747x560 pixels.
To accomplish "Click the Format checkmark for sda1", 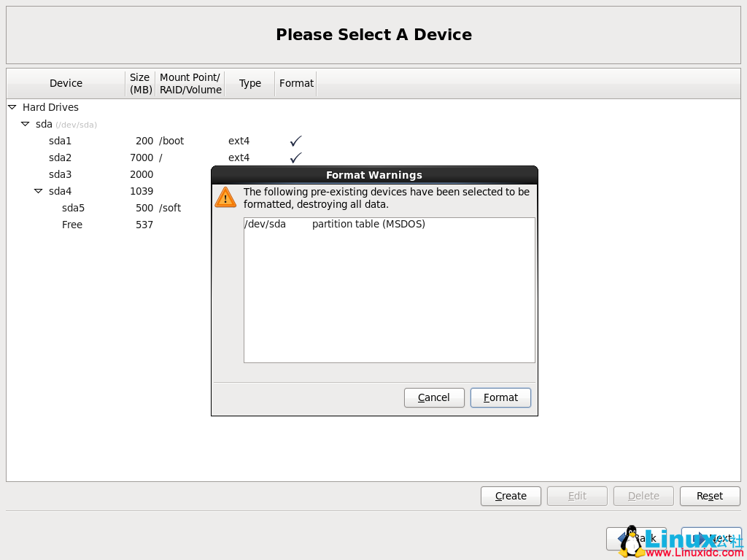I will click(295, 141).
